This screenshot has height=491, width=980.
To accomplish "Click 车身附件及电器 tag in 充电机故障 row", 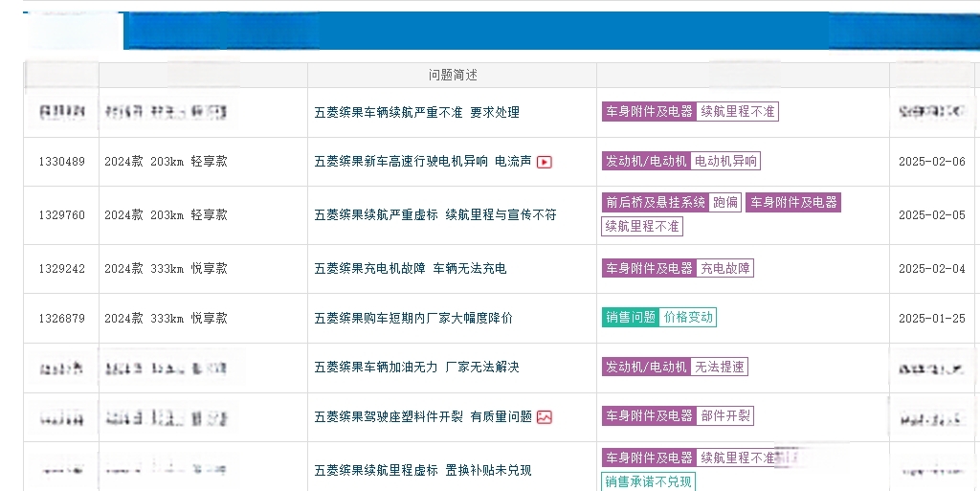I will [649, 269].
